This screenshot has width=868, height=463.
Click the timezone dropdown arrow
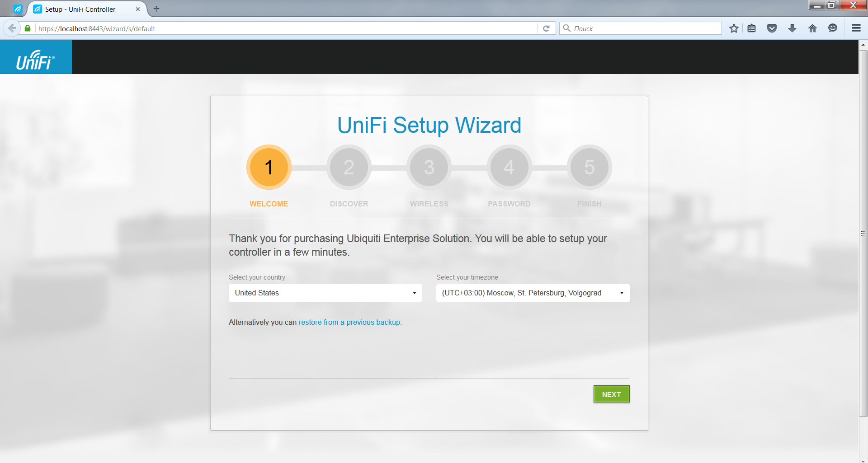click(x=622, y=293)
